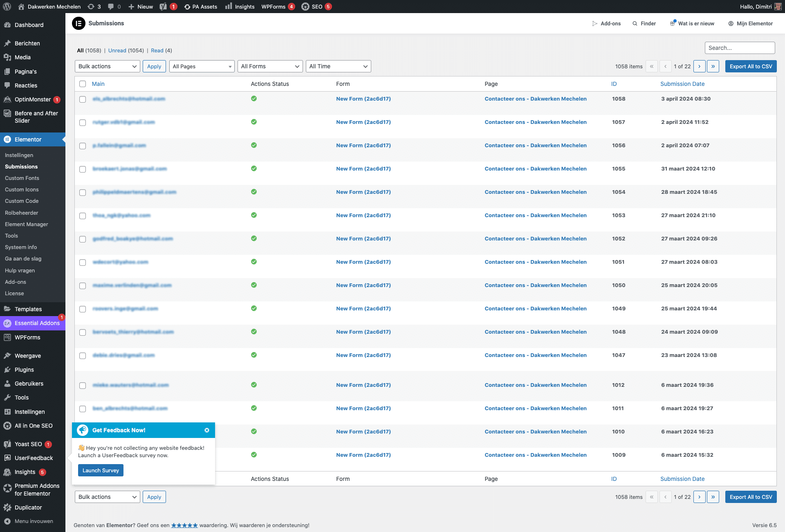Screen dimensions: 785x532
Task: Click the top Apply button
Action: 154,66
